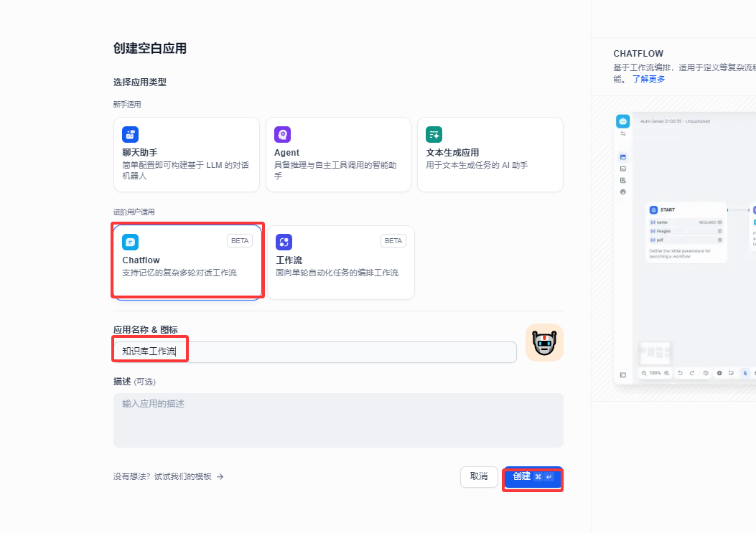Choose the Agent application type

click(337, 154)
